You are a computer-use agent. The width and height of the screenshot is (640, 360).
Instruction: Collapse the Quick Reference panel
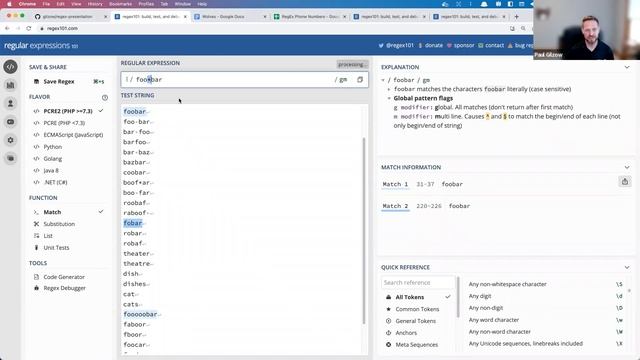(627, 267)
